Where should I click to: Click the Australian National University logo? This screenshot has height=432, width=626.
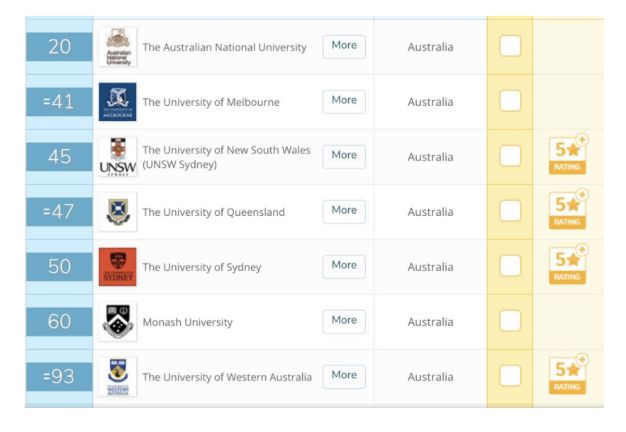pos(118,47)
